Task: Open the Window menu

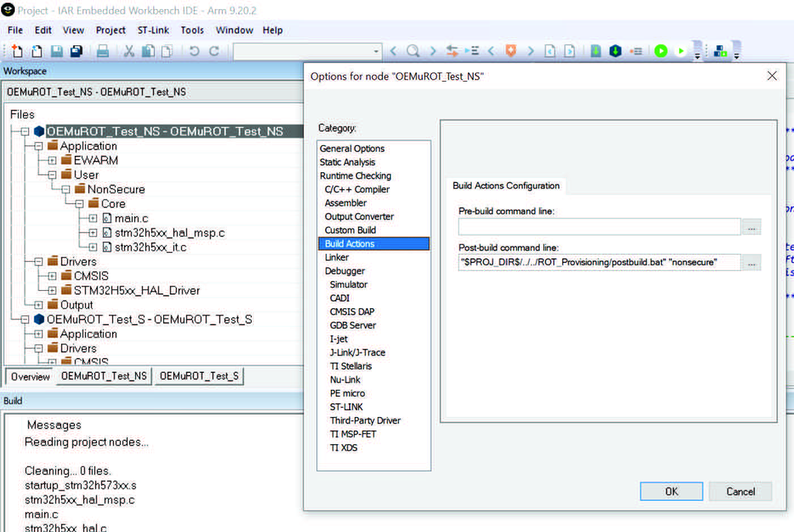Action: click(x=234, y=30)
